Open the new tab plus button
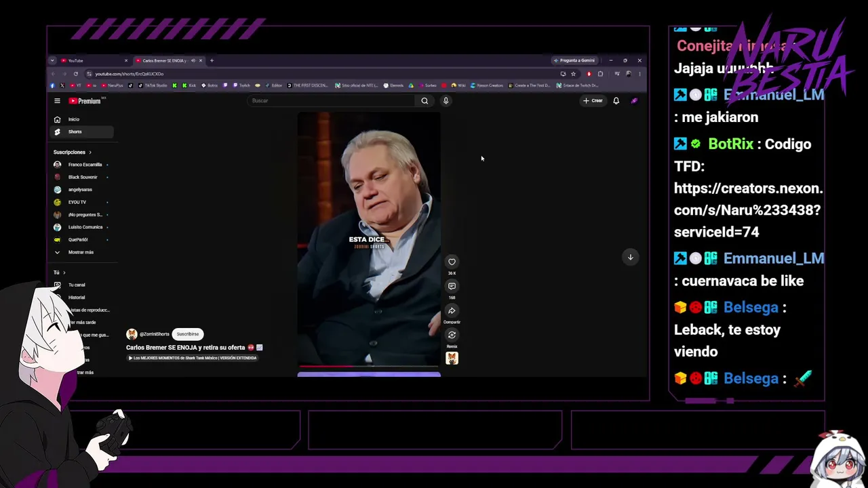Screen dimensions: 868x488 212,60
